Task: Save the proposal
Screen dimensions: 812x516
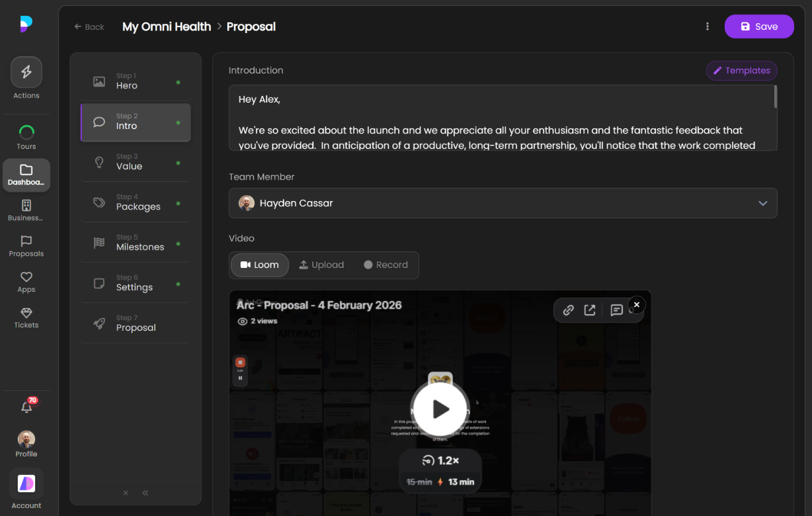Action: tap(759, 26)
